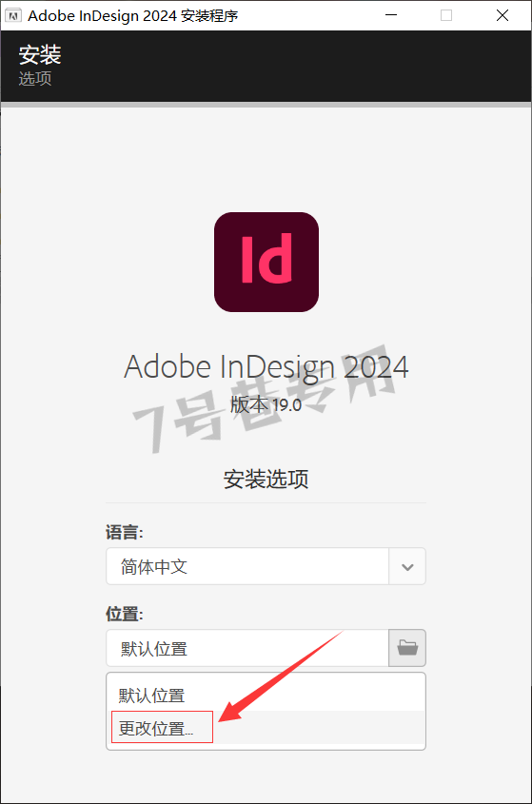
Task: Click the 位置 label
Action: [125, 614]
